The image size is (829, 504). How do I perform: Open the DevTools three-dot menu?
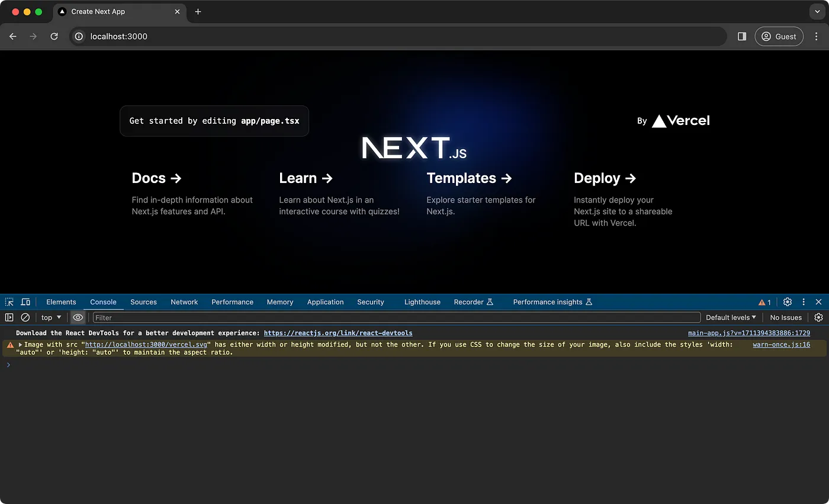coord(803,301)
